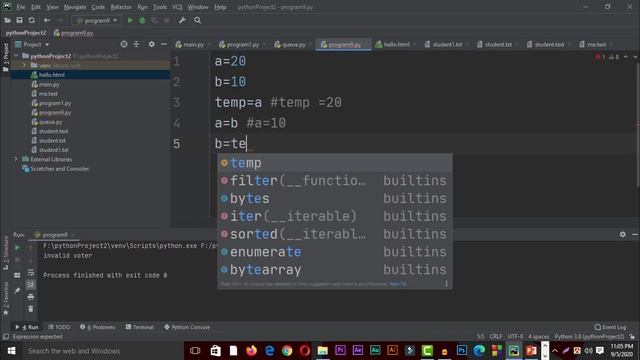Rerun program9 in Run panel

point(17,247)
